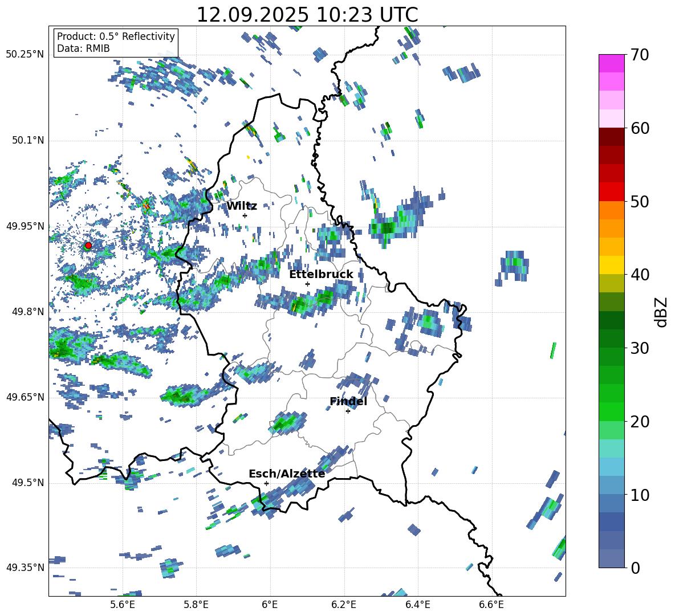
Task: Click the 6.2°E longitude label
Action: [x=344, y=605]
